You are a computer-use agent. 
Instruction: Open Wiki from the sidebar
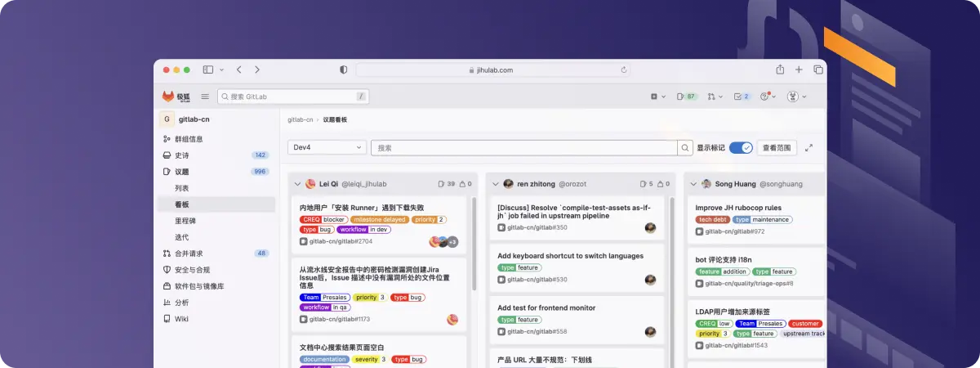click(181, 319)
